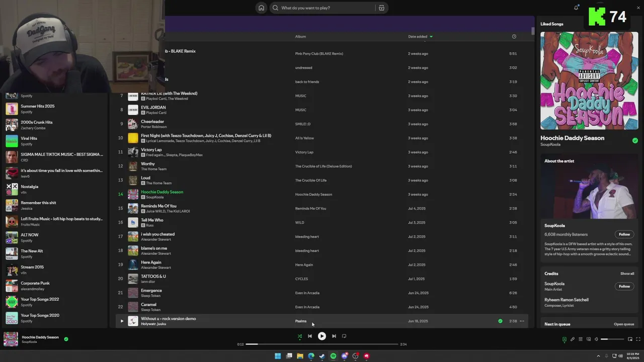Select the TATTOOS & U track row
The image size is (644, 362).
322,279
